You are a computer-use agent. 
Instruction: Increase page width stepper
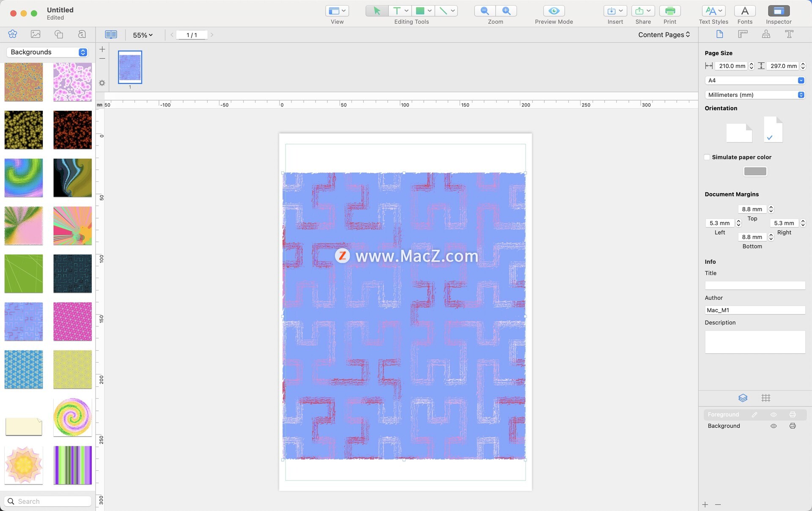pyautogui.click(x=752, y=64)
